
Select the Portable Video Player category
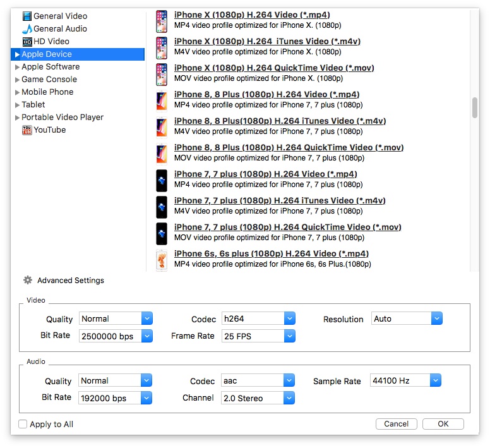coord(62,117)
